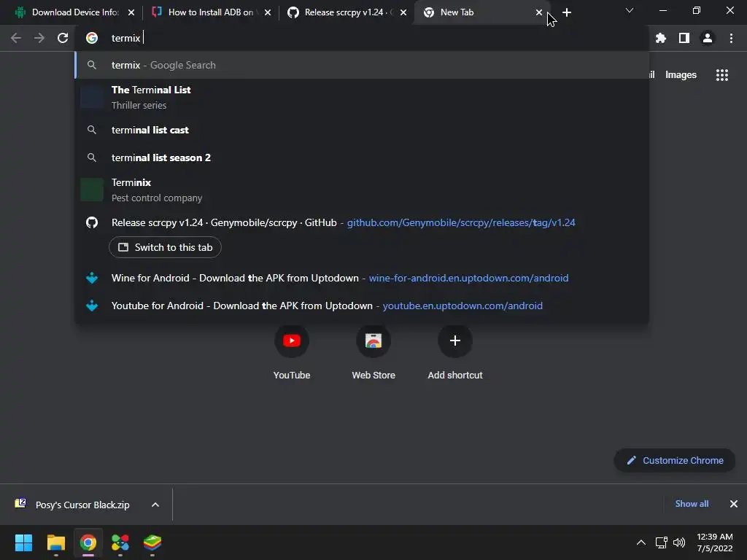The image size is (747, 560).
Task: Show hidden system tray icons
Action: pyautogui.click(x=641, y=542)
